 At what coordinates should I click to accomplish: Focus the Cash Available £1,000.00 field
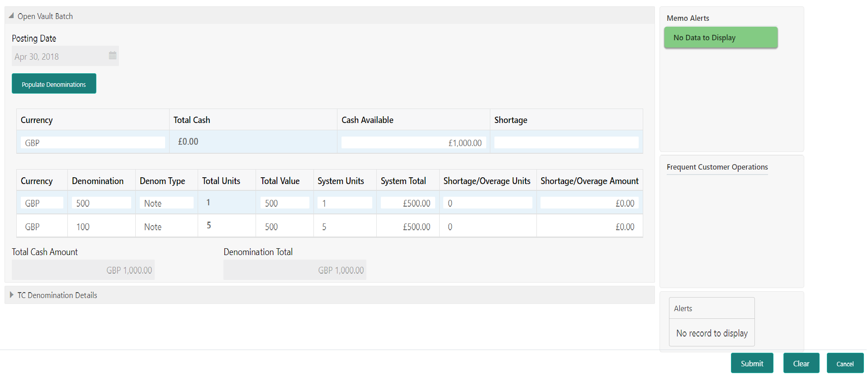(x=413, y=142)
